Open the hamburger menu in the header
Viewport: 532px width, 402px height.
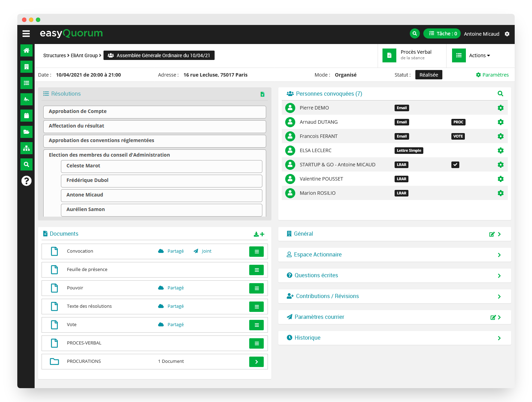point(26,34)
